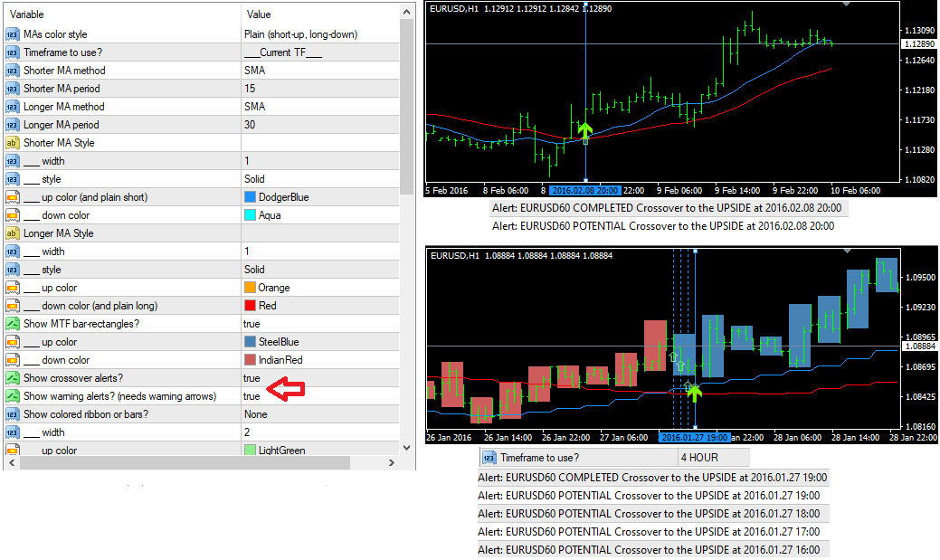Pick the DodgerBlue color swatch
Screen dimensions: 940x560
(250, 197)
